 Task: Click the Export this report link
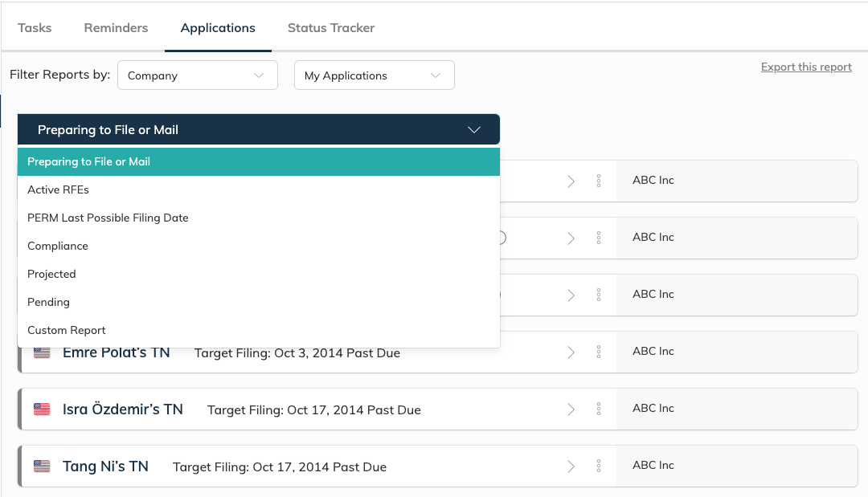[x=806, y=67]
